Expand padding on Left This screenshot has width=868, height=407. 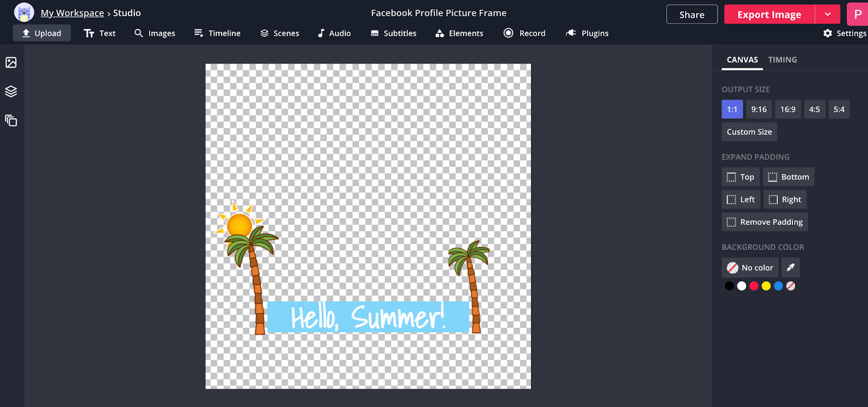coord(741,199)
